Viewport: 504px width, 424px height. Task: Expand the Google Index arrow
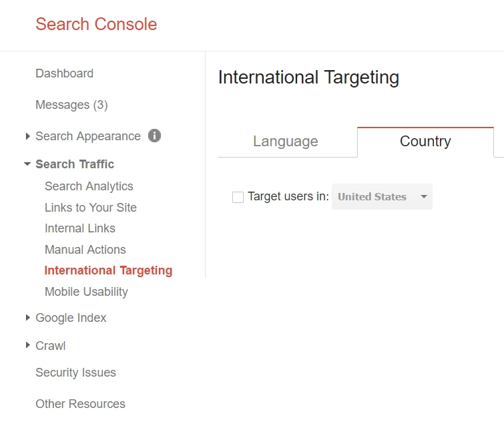(27, 318)
